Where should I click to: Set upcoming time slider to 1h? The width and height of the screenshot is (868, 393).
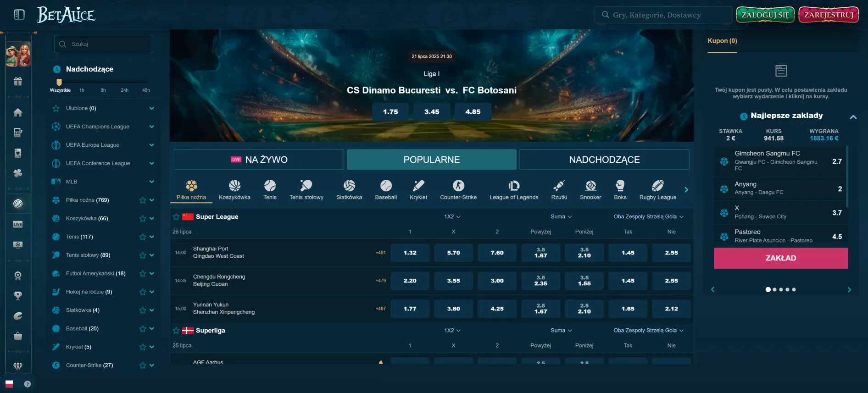(82, 90)
